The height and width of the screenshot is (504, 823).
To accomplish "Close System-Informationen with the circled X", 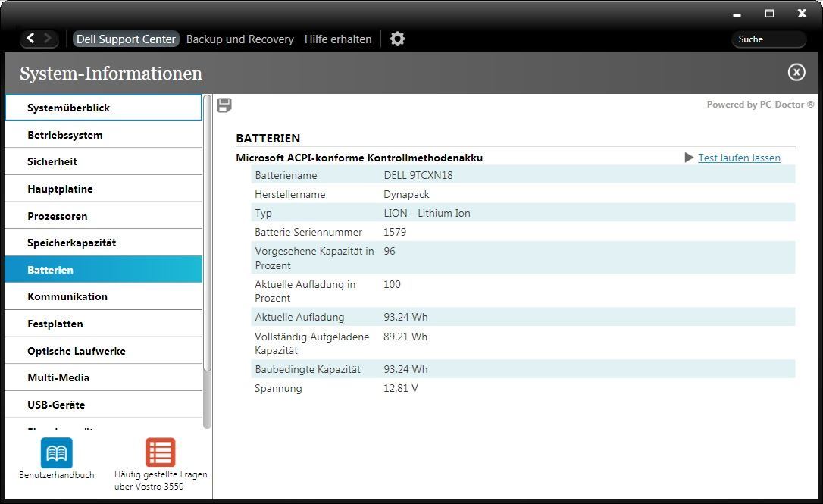I will coord(796,73).
